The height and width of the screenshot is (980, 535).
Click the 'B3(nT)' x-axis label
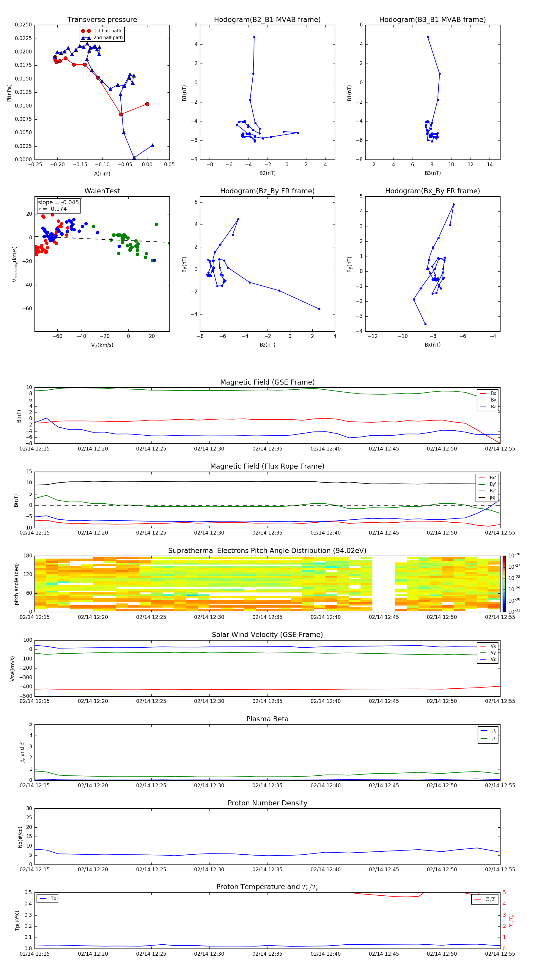[432, 173]
